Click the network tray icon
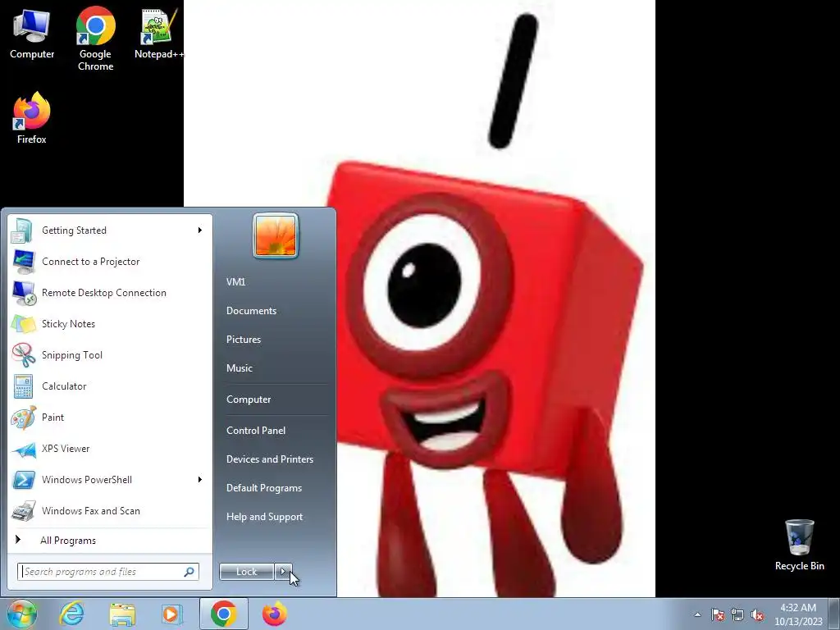 click(x=737, y=614)
